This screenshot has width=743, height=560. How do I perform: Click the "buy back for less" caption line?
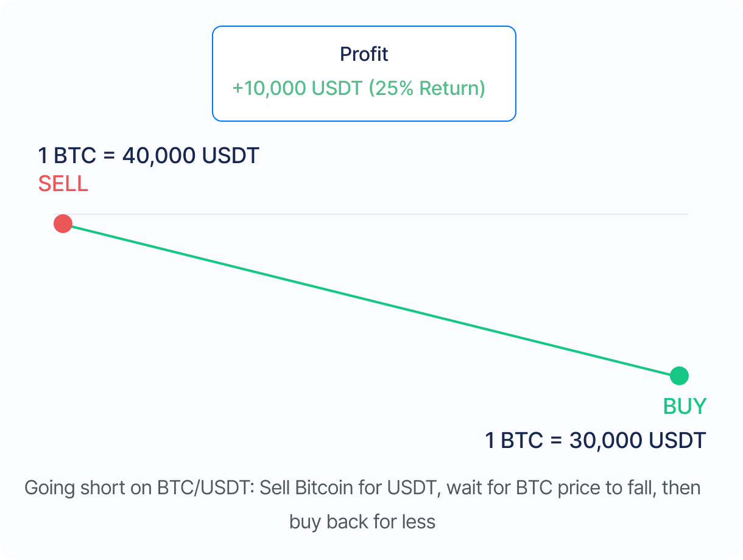pyautogui.click(x=362, y=522)
